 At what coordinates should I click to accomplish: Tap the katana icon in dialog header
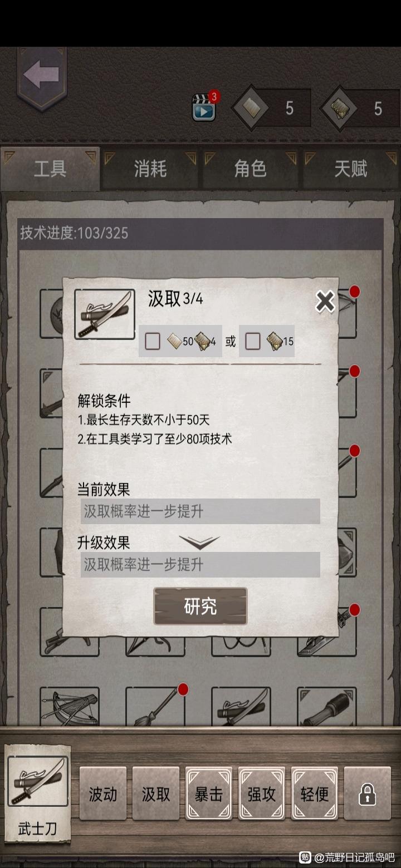coord(105,314)
